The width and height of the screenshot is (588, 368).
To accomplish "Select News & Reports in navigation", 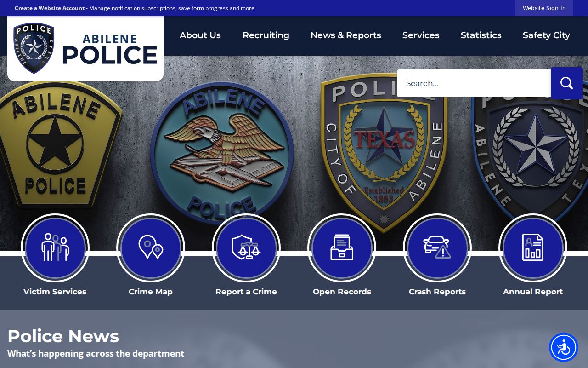I will click(346, 35).
